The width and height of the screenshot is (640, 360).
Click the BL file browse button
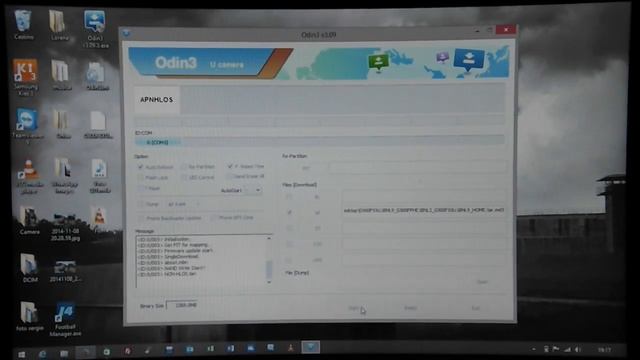tap(317, 197)
